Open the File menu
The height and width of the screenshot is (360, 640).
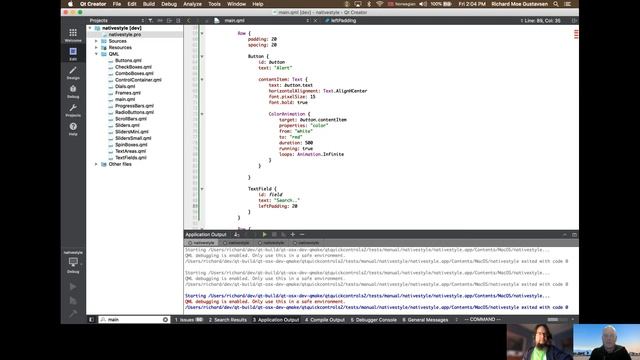point(117,4)
